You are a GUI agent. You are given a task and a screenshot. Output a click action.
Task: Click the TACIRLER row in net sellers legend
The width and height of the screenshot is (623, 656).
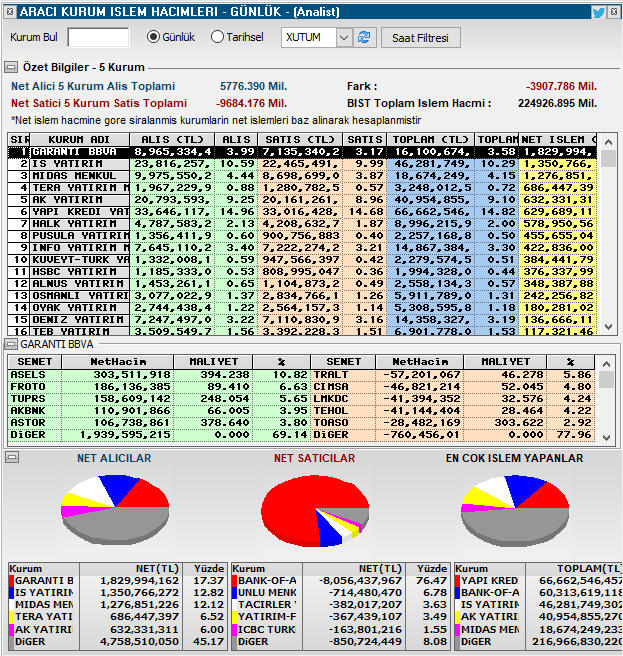click(341, 605)
